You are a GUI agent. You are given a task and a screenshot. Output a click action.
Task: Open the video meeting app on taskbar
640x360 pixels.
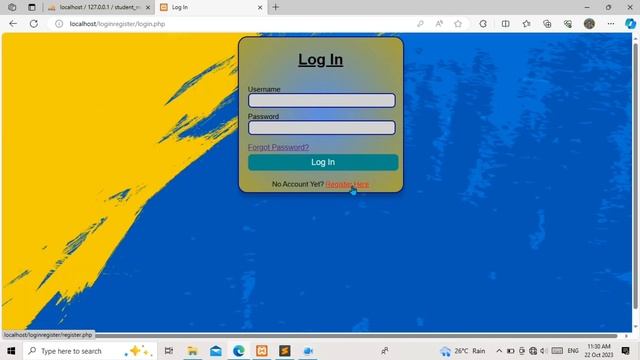tap(308, 351)
